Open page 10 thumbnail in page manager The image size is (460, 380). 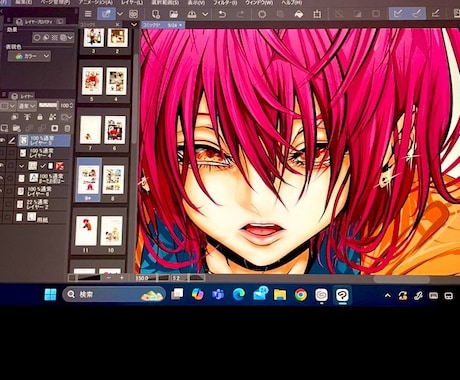112,231
